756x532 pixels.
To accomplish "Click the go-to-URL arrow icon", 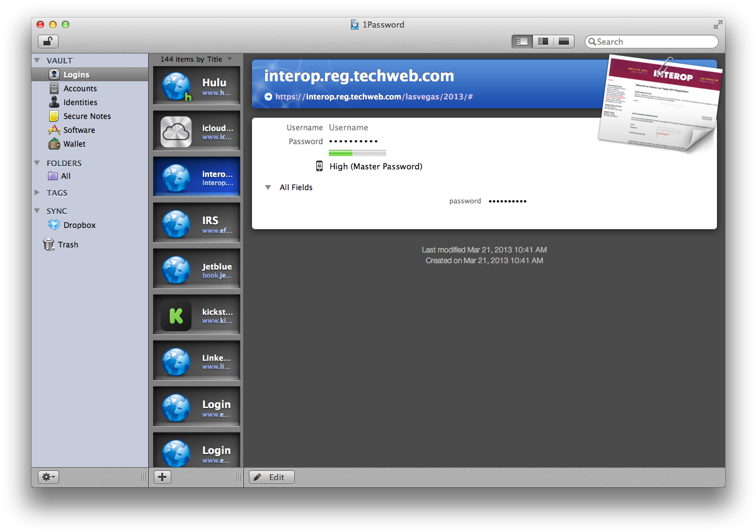I will [x=268, y=97].
